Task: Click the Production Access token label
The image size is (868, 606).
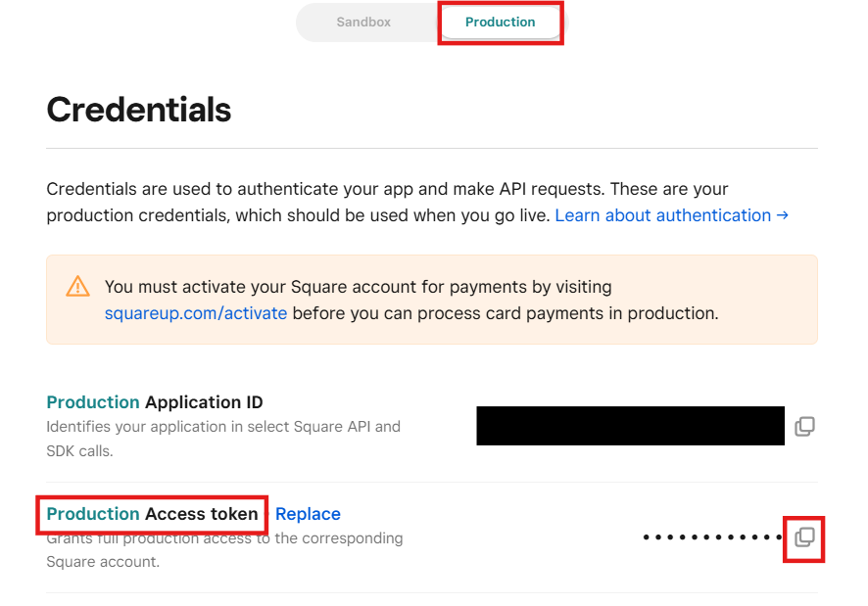Action: click(x=153, y=514)
